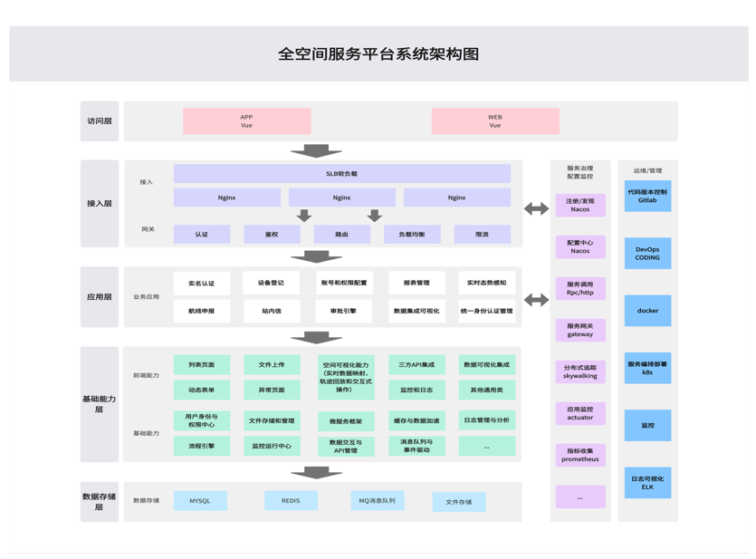Viewport: 756px width, 559px height.
Task: Select the 文件存储和管理 box
Action: (272, 420)
